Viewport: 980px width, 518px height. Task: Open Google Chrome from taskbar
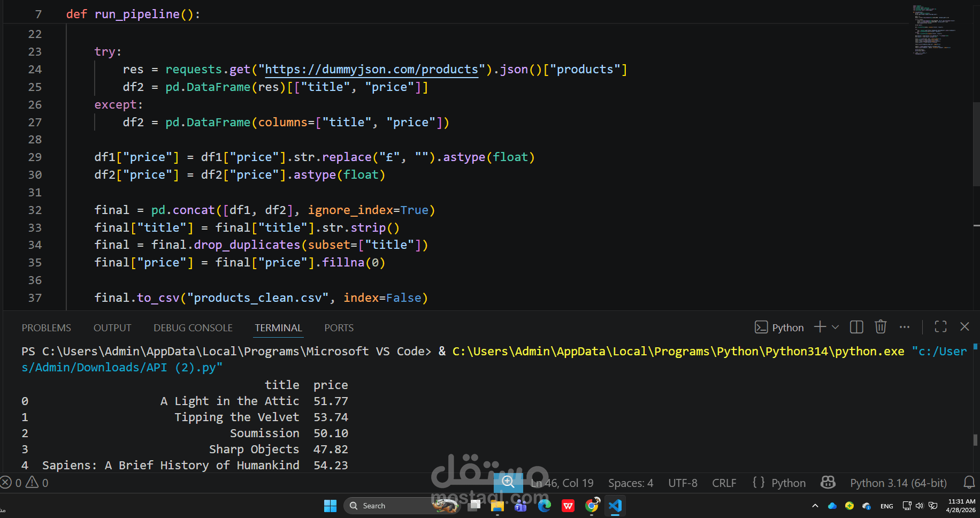[x=592, y=506]
